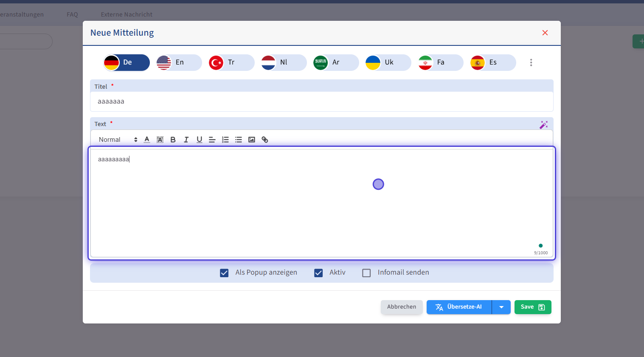Enable 'Infomail senden' checkbox
The image size is (644, 357).
click(366, 273)
